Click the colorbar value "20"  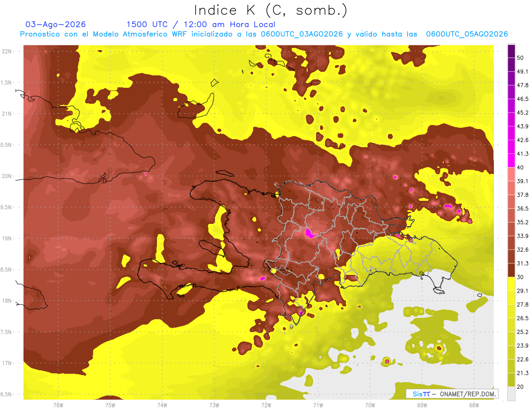point(520,387)
